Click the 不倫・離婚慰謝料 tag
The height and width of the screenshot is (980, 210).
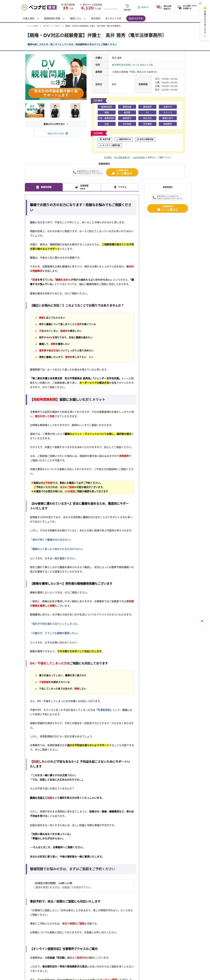[x=107, y=118]
